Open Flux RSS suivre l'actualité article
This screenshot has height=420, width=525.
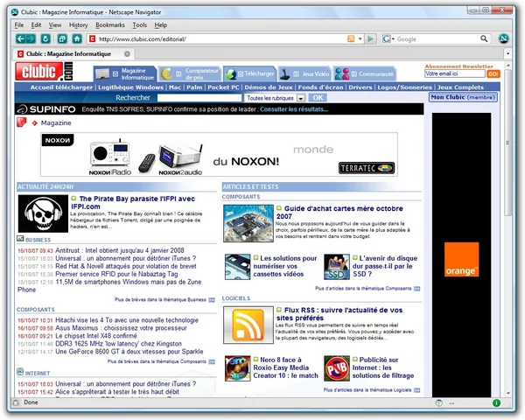pyautogui.click(x=339, y=314)
